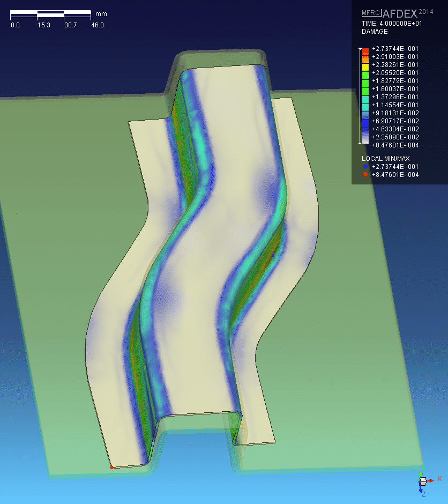Click the green Y axis arrow in the orientation triad
Screen dimensions: 448x504
[x=422, y=475]
